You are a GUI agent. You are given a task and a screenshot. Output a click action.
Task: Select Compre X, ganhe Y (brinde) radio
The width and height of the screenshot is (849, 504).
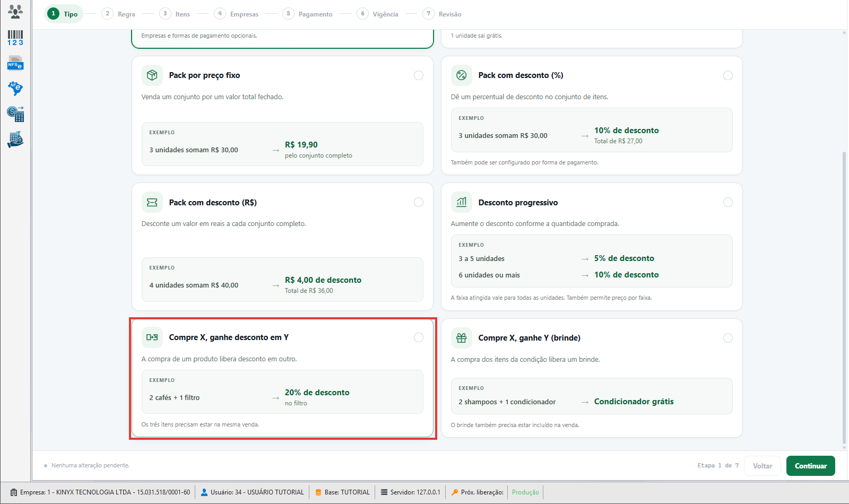(728, 338)
